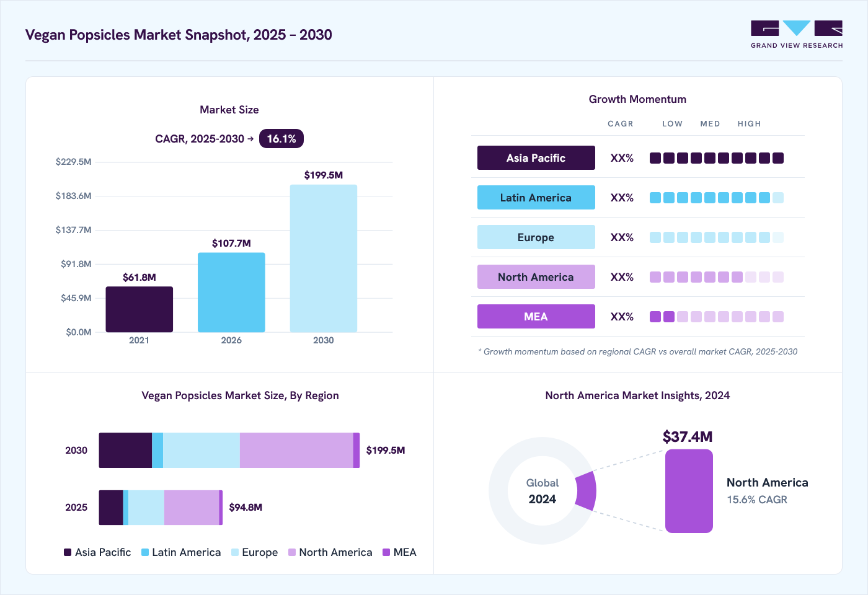Click the 2030 light blue bar
The width and height of the screenshot is (868, 595).
(x=324, y=258)
